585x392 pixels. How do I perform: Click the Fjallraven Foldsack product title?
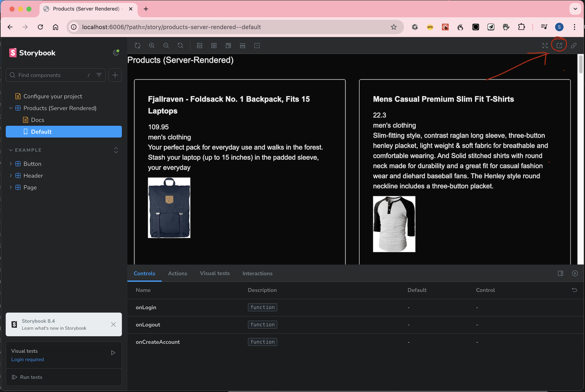pos(229,105)
